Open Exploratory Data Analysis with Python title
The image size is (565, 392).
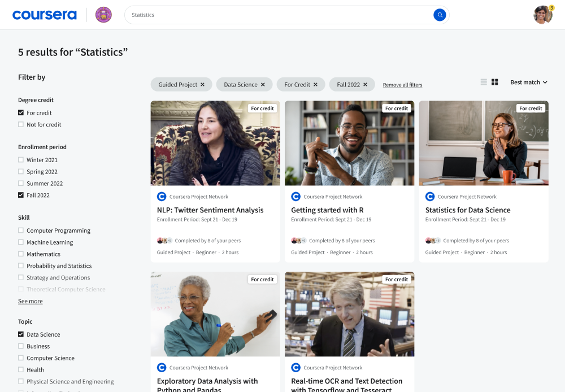(207, 385)
